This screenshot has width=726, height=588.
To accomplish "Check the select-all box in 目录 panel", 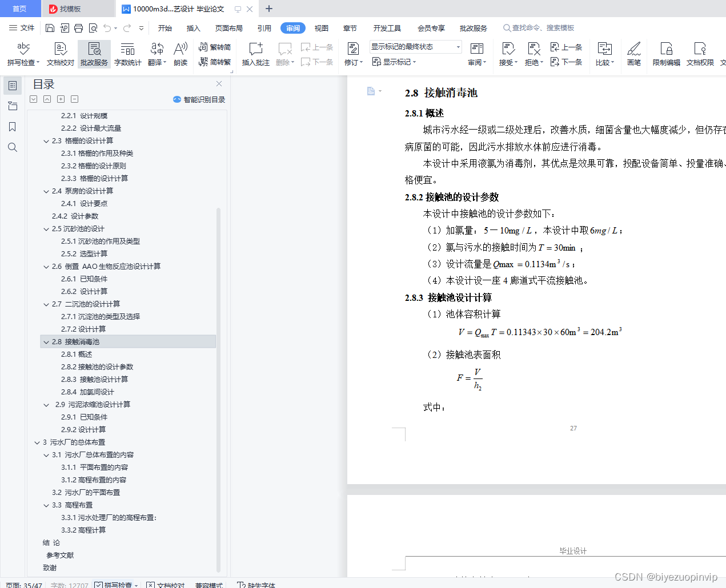I will pos(33,99).
